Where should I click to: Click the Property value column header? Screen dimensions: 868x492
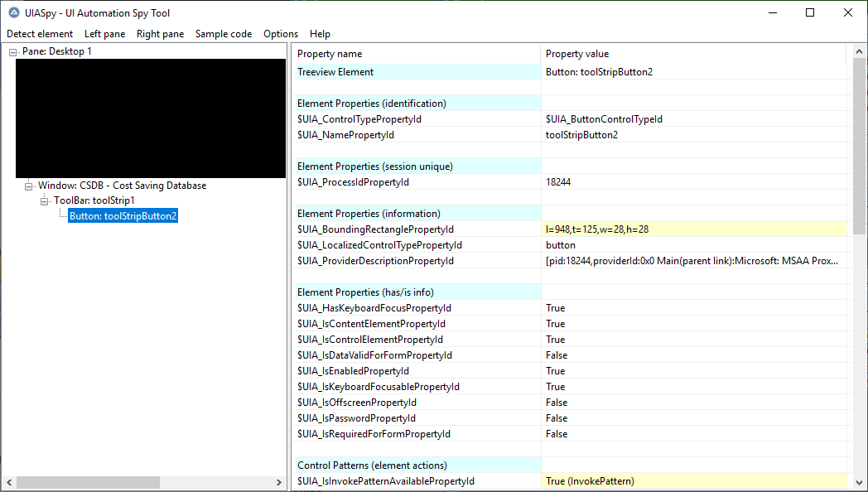(x=693, y=54)
